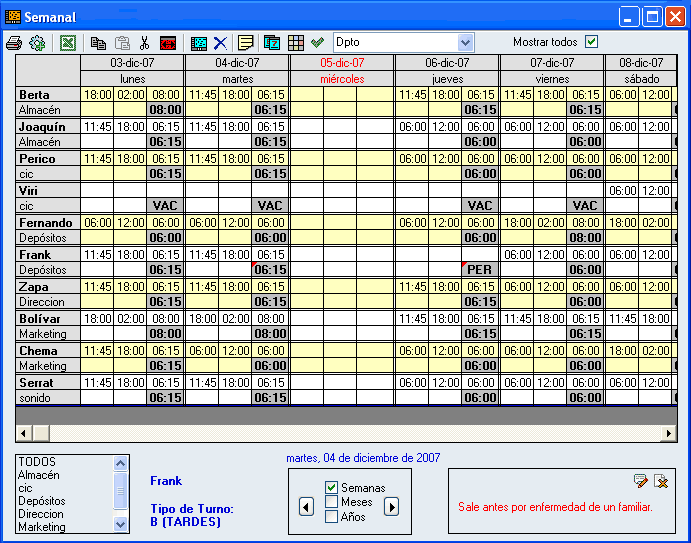
Task: Click the scissors cut icon
Action: [x=145, y=43]
